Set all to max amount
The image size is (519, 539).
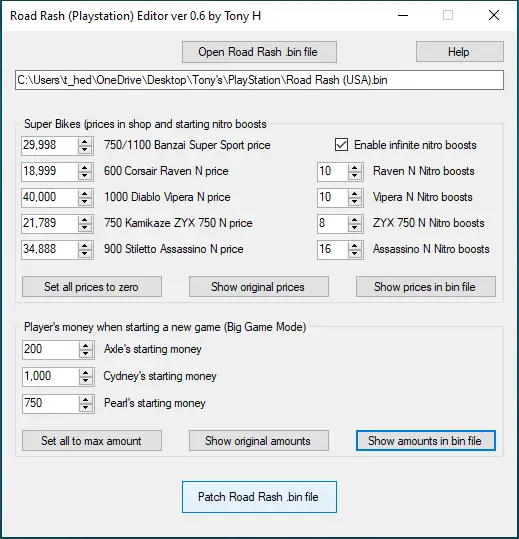[92, 441]
